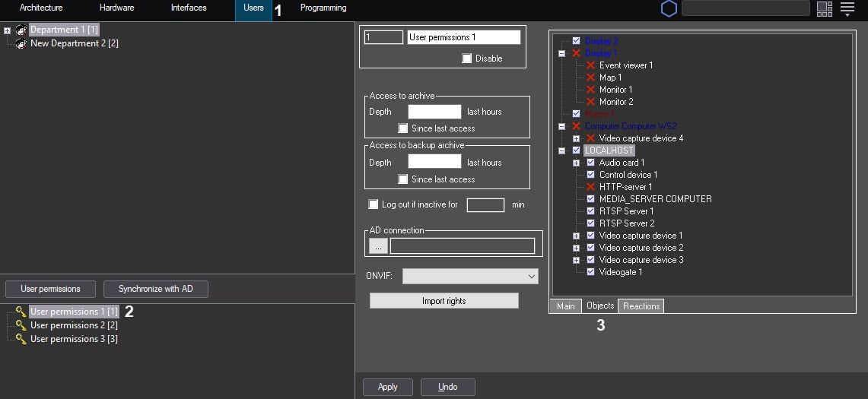Viewport: 868px width, 399px height.
Task: Click the red X next to Video capture device 4
Action: [590, 138]
